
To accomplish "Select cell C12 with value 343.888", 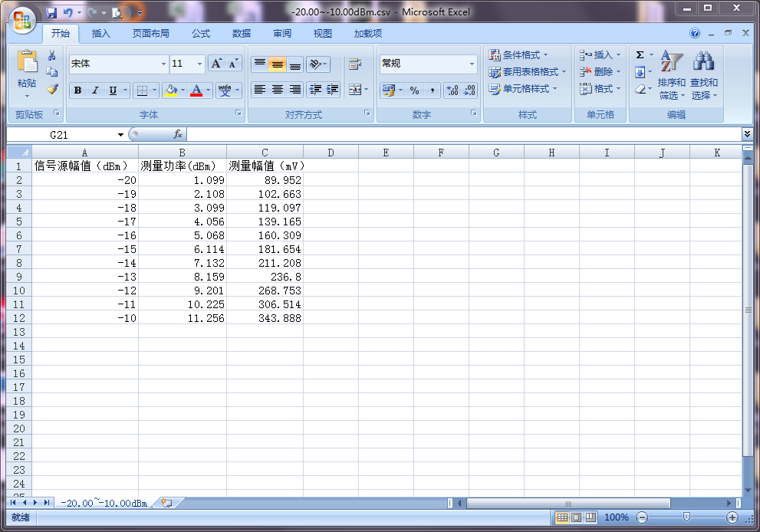I will pos(265,318).
